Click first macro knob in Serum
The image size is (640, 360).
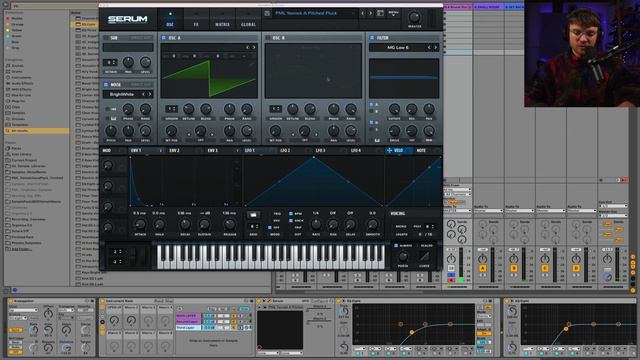[x=108, y=165]
